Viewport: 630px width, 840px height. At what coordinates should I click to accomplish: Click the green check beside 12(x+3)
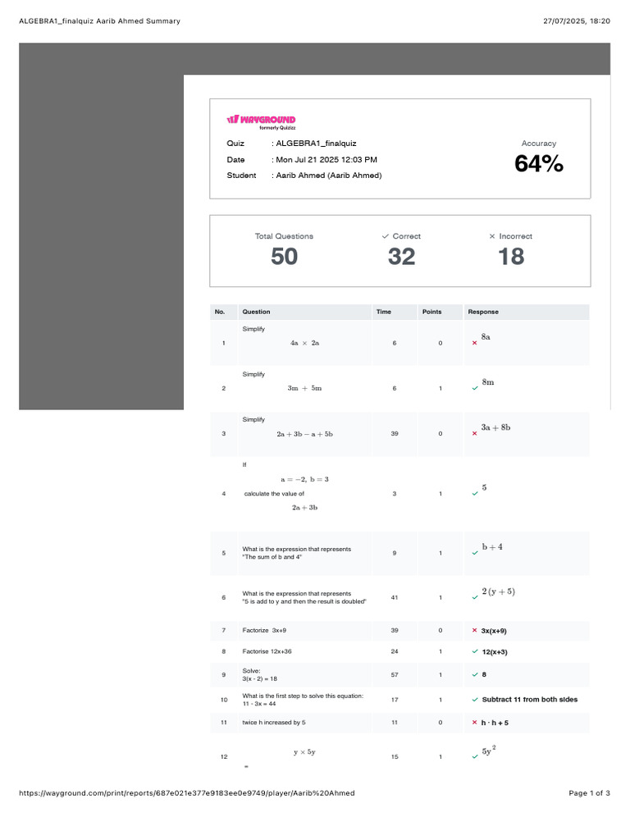(475, 651)
